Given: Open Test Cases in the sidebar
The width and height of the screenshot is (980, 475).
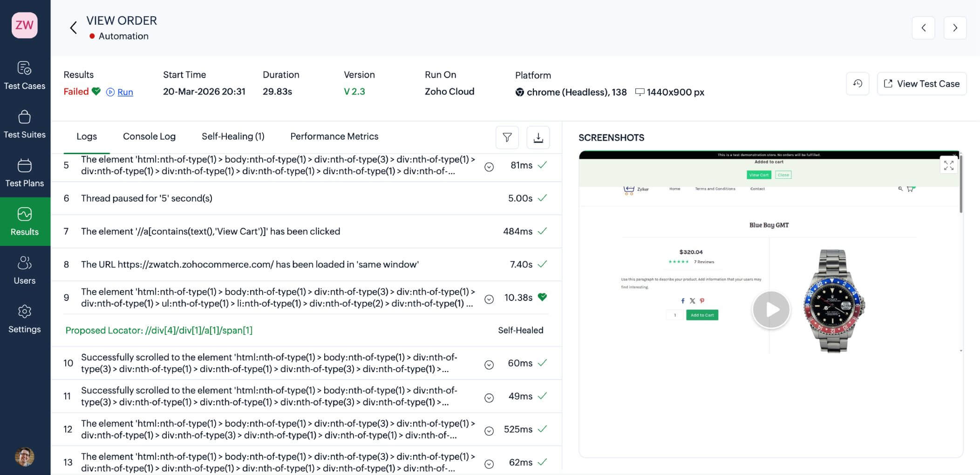Looking at the screenshot, I should coord(25,75).
